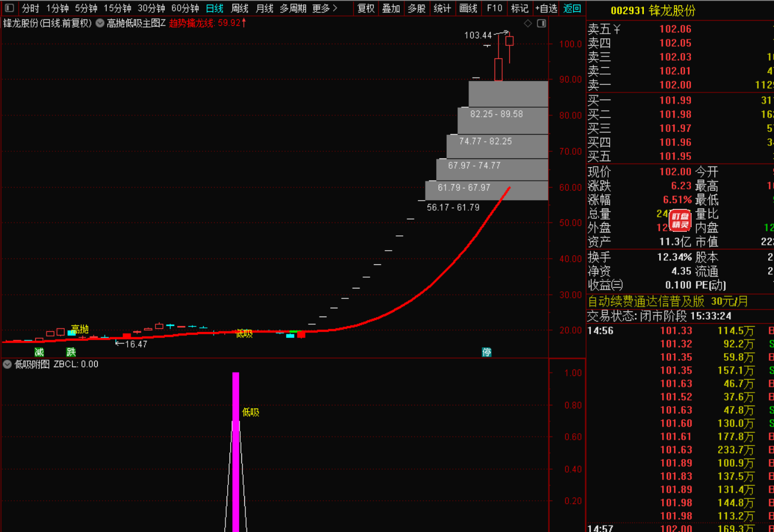
Task: Switch to the 60分钟 period tab
Action: point(185,8)
